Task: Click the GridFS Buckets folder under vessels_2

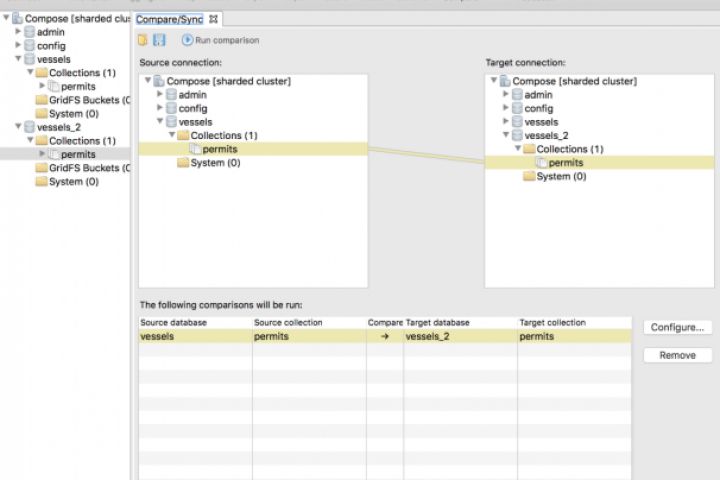Action: [x=41, y=168]
